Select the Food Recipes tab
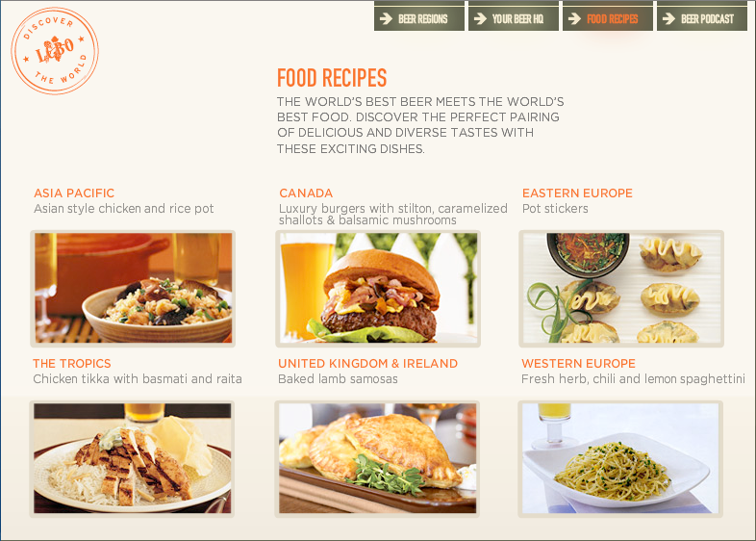756x541 pixels. coord(608,18)
